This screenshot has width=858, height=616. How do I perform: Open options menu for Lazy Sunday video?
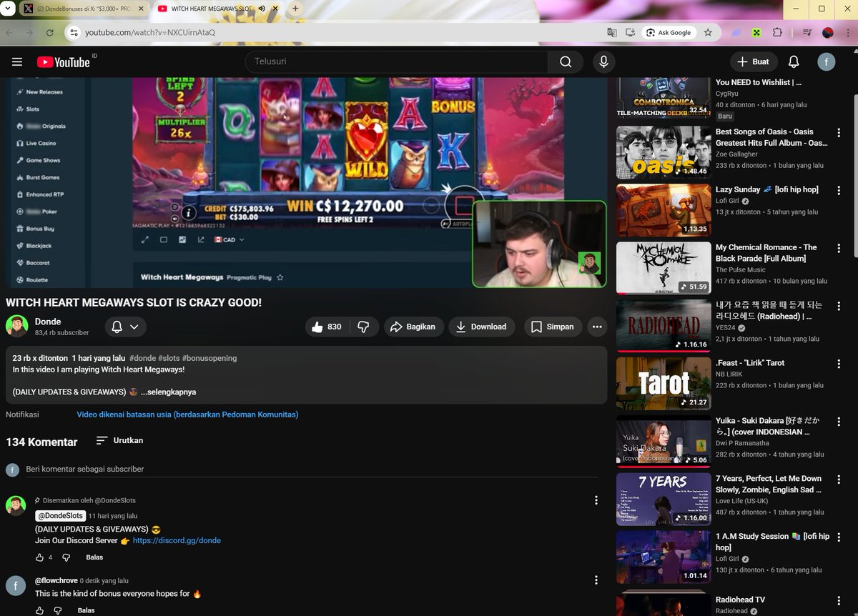click(839, 190)
